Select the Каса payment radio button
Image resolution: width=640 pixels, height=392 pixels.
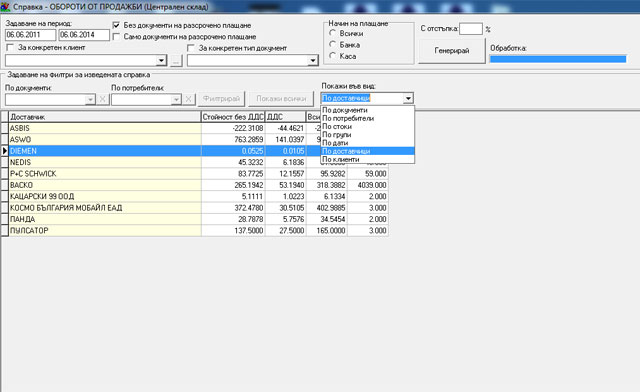point(333,56)
